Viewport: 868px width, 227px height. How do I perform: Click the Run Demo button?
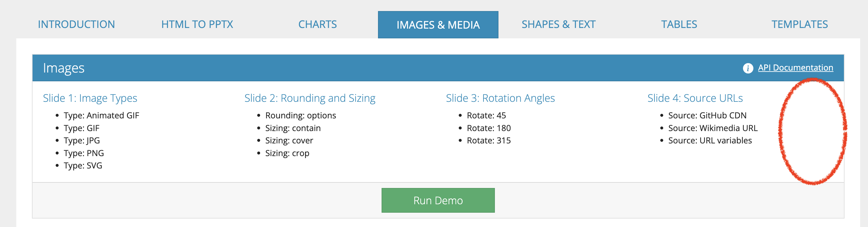point(438,200)
